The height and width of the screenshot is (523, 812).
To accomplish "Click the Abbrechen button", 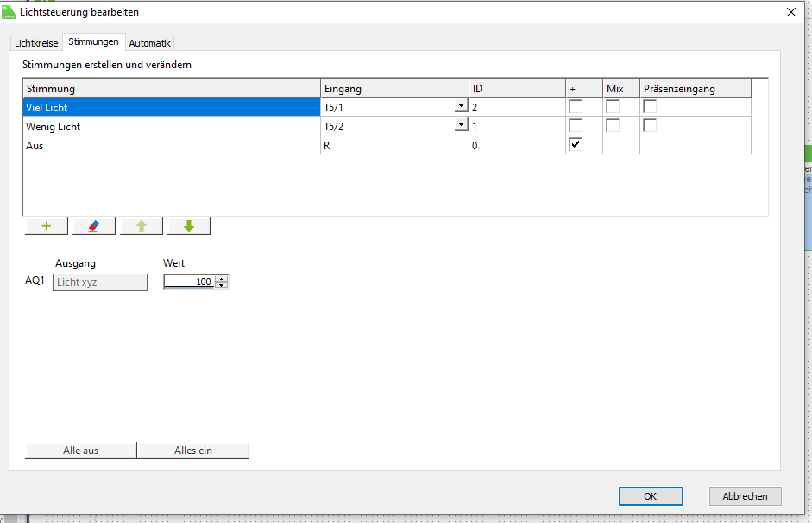I will point(745,496).
